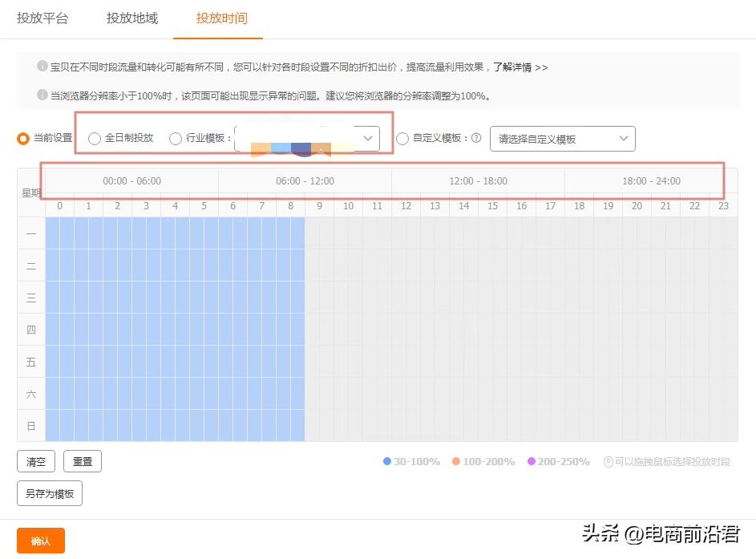The width and height of the screenshot is (756, 559).
Task: Select the 行业模板 radio option
Action: point(175,138)
